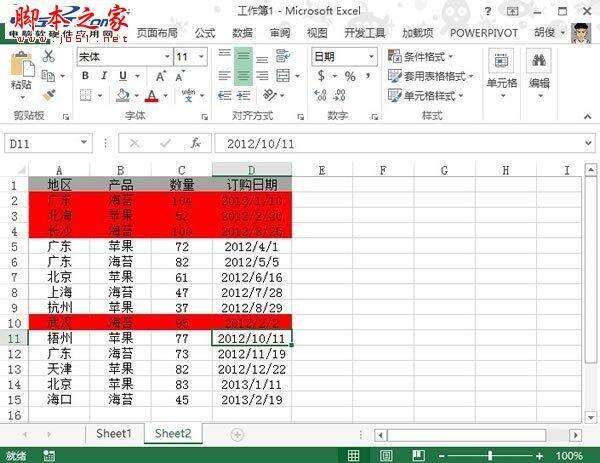This screenshot has height=463, width=600.
Task: Open the 视图 ribbon tab
Action: [317, 33]
